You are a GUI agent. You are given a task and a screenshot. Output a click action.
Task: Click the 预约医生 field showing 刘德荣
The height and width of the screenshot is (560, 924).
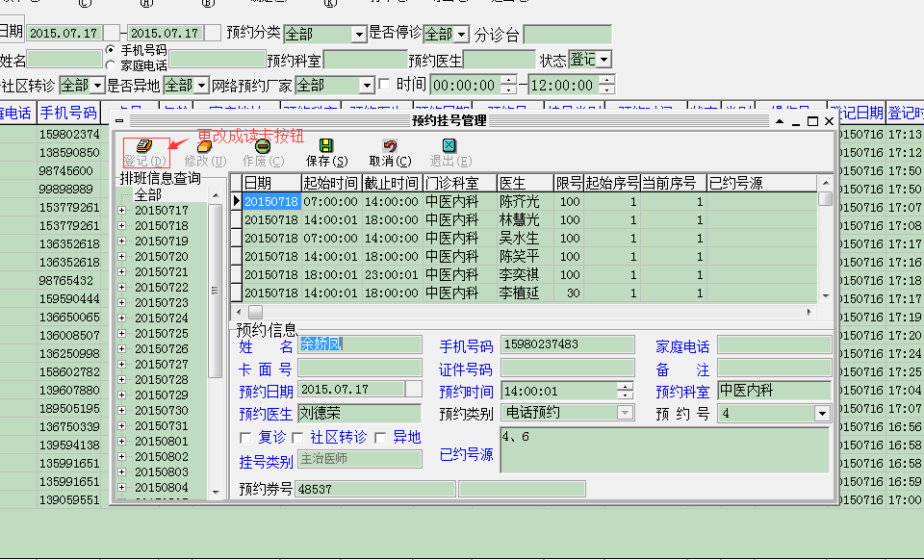359,413
